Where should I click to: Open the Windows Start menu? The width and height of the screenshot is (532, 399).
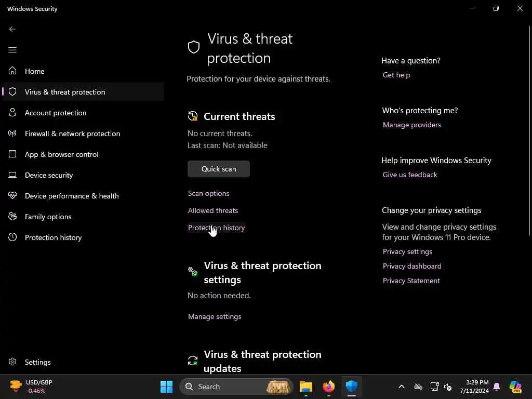[166, 387]
